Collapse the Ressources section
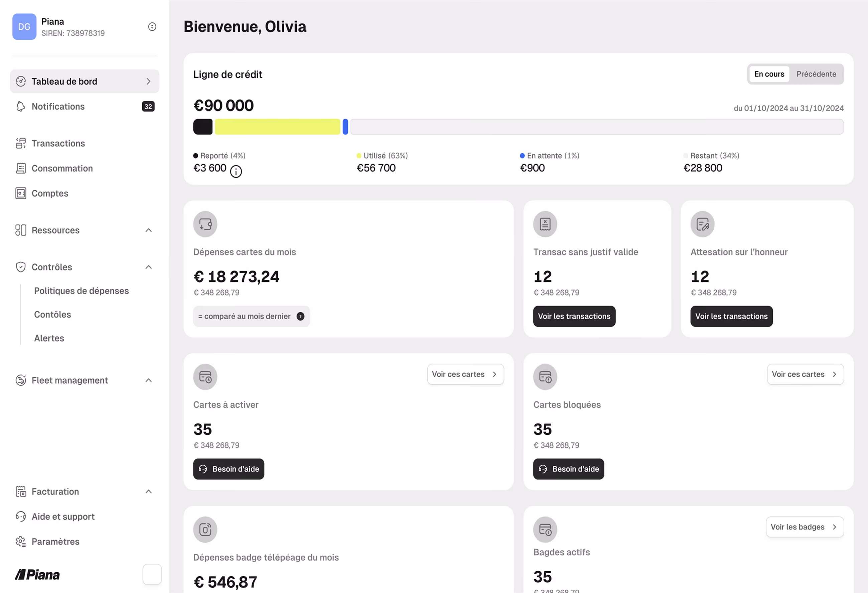This screenshot has width=868, height=593. 148,230
